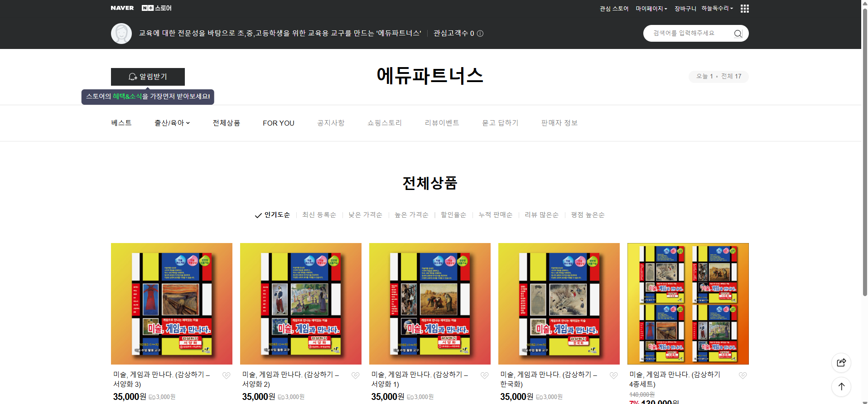Select 인기도순 sort option
Image resolution: width=868 pixels, height=404 pixels.
click(272, 215)
